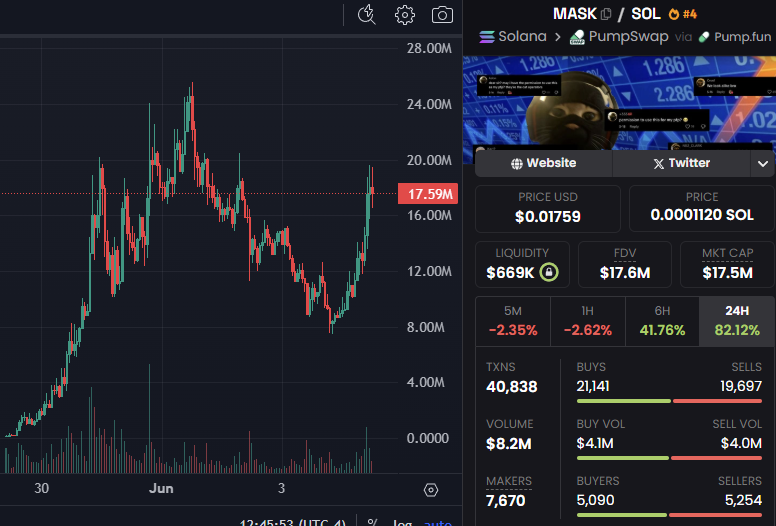Viewport: 776px width, 526px height.
Task: Open the token Twitter link
Action: click(681, 163)
